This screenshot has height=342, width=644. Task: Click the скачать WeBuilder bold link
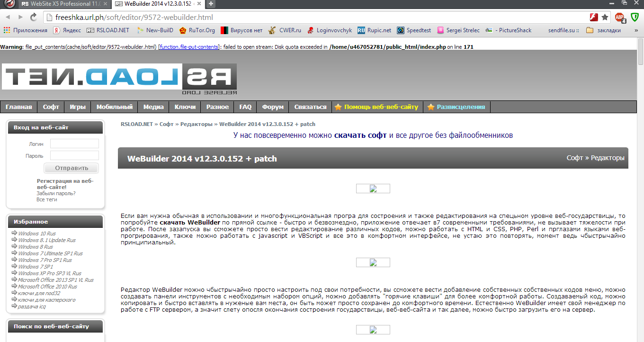189,222
